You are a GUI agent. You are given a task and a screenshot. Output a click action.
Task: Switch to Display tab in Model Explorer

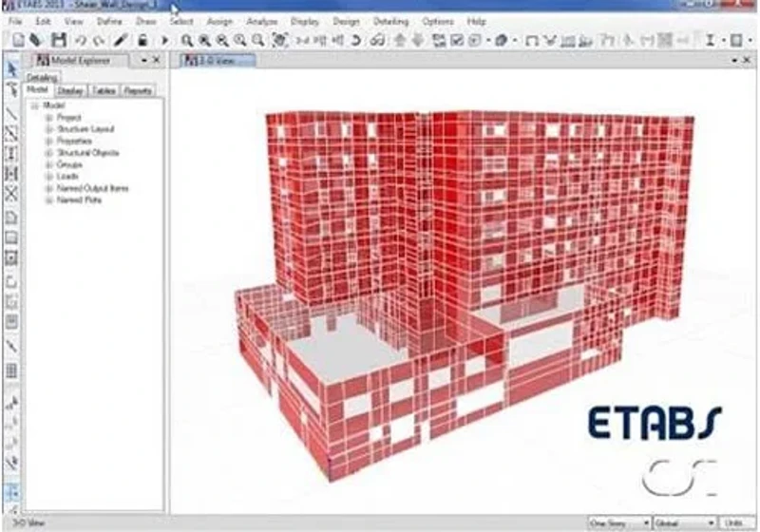[69, 90]
